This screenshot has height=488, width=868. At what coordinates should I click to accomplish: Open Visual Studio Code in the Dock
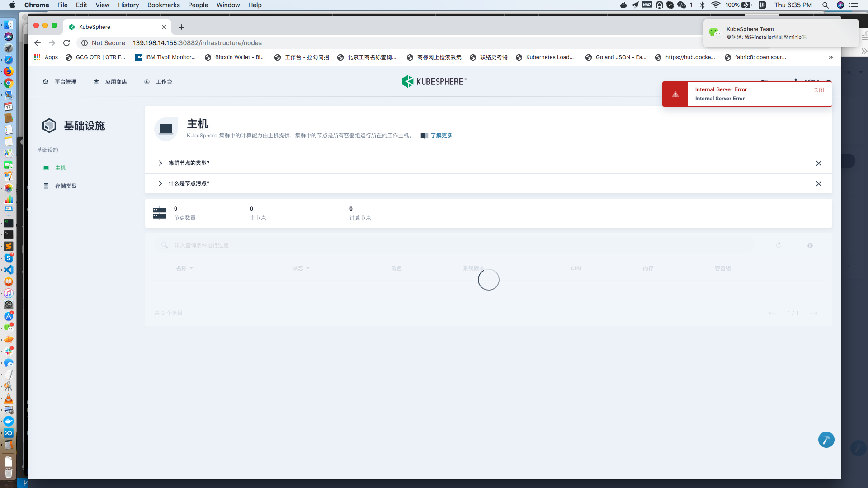(x=9, y=270)
